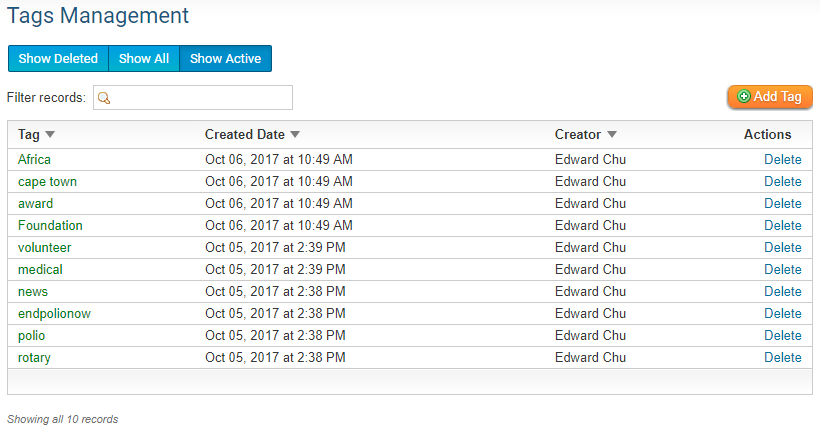Sort by Created Date column arrow
820x433 pixels.
point(295,135)
